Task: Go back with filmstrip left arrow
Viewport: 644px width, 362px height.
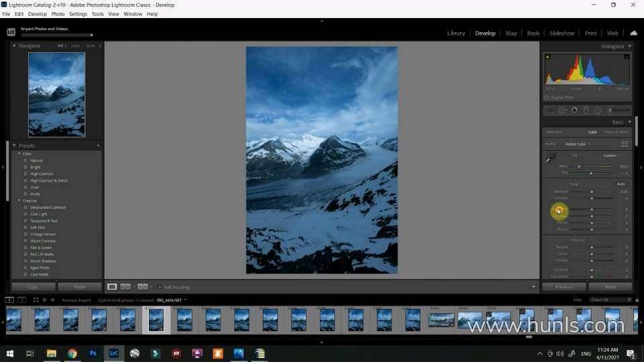Action: pos(44,300)
